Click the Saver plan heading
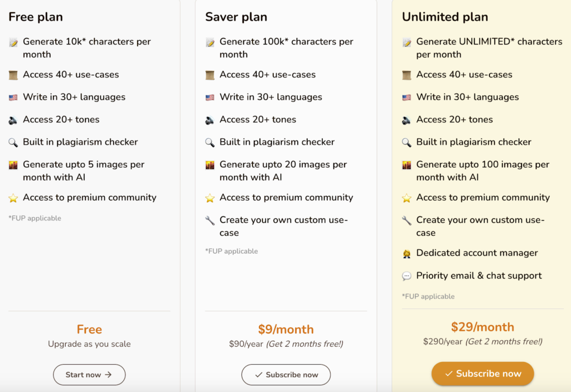This screenshot has width=571, height=392. click(x=236, y=17)
